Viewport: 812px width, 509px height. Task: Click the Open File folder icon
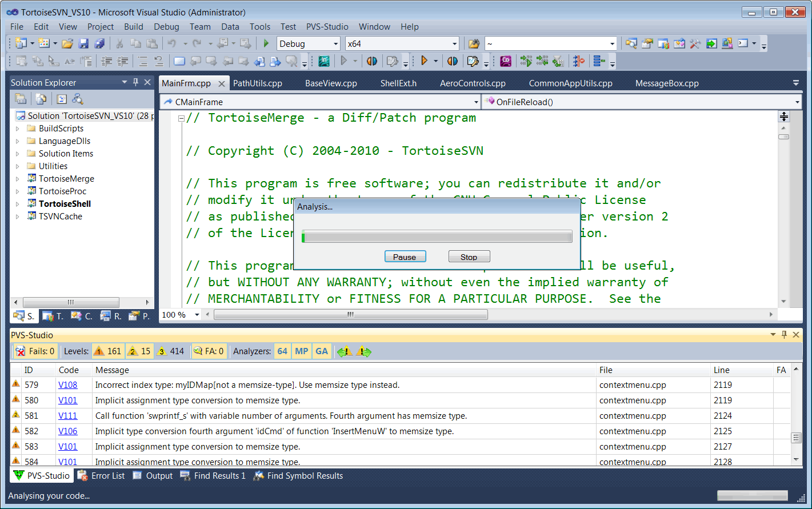(x=67, y=43)
